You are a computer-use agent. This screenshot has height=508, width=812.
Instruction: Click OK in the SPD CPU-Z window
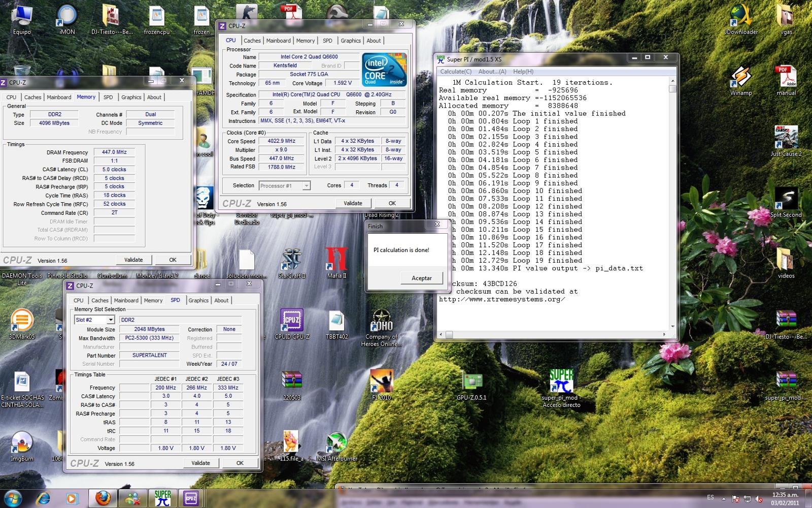tap(240, 463)
